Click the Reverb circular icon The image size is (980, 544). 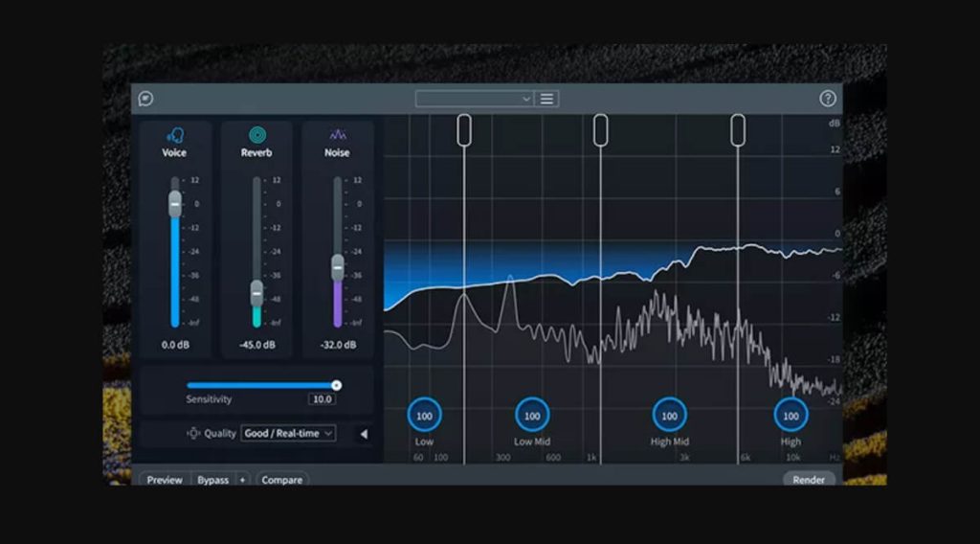tap(256, 135)
